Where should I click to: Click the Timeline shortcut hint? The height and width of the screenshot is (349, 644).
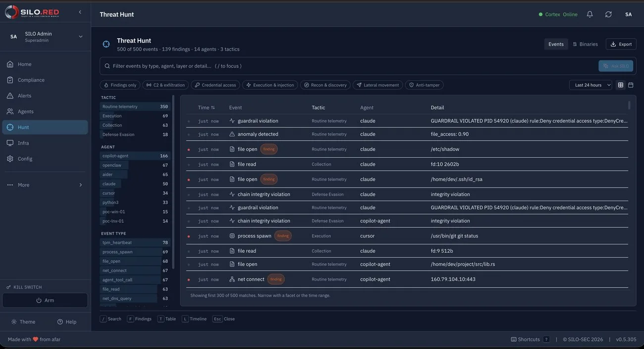pyautogui.click(x=194, y=319)
